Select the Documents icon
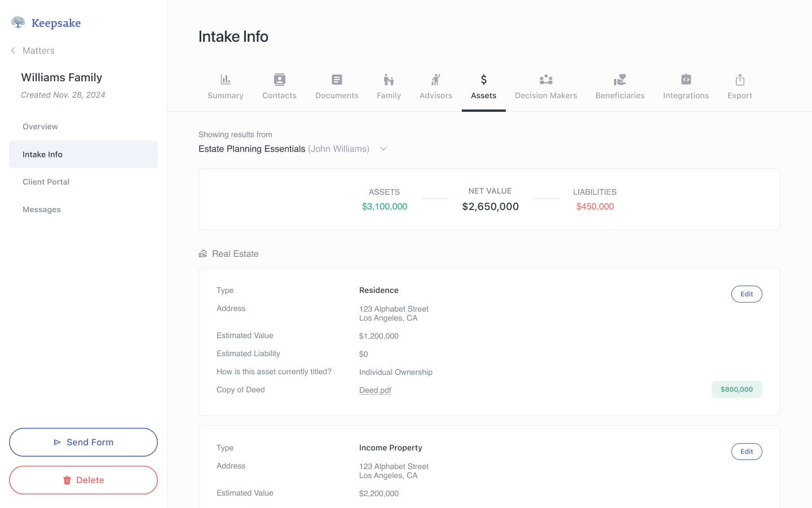The image size is (812, 508). (x=337, y=80)
